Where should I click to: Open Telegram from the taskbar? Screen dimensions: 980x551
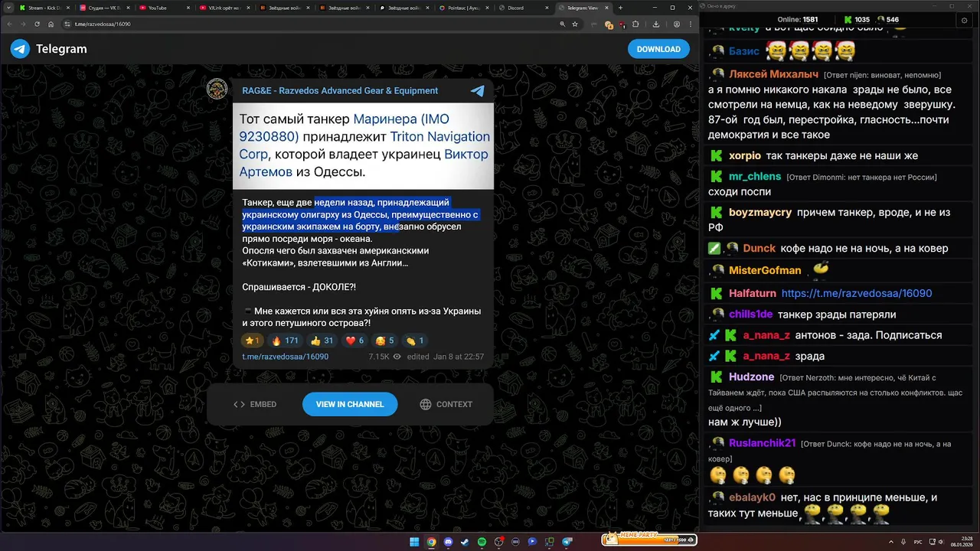567,542
